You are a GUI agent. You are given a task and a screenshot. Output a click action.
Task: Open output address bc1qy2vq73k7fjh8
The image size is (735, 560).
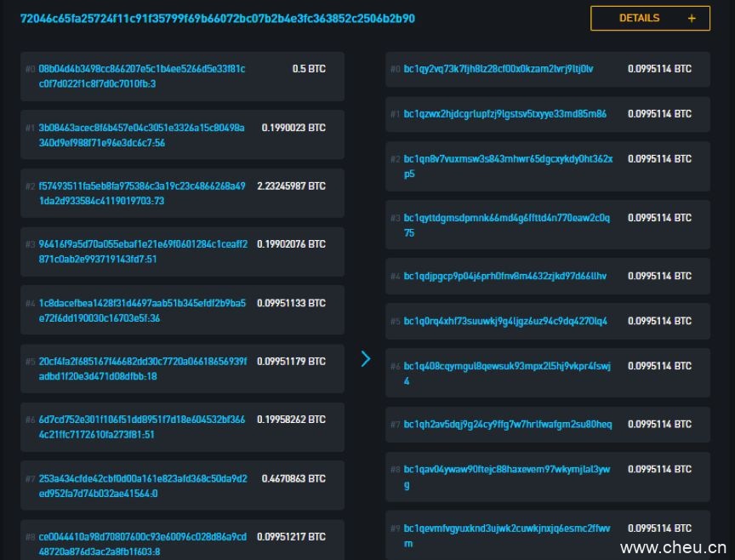[499, 69]
